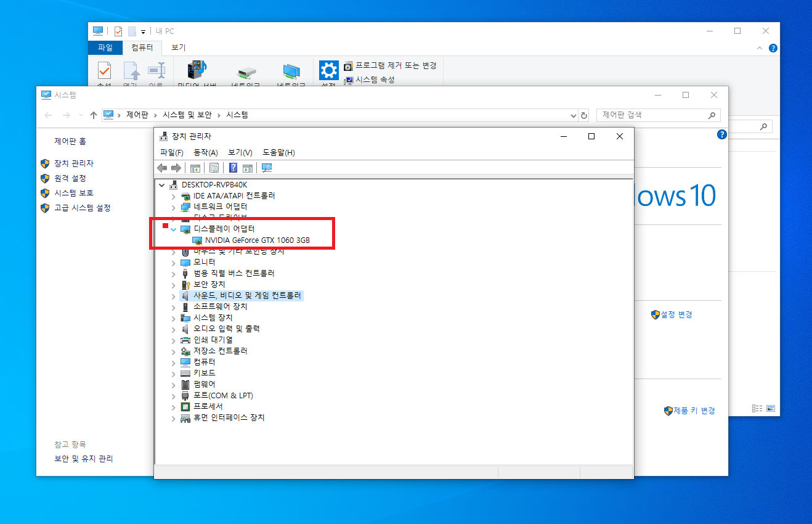Viewport: 812px width, 524px height.
Task: Select the NVIDIA GeForce GTX 1060 3GB device
Action: pos(258,240)
